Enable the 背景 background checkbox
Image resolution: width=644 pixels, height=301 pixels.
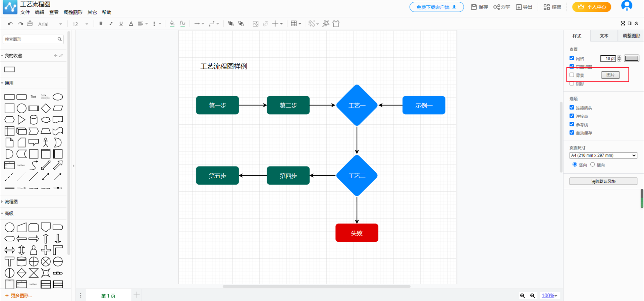coord(572,75)
